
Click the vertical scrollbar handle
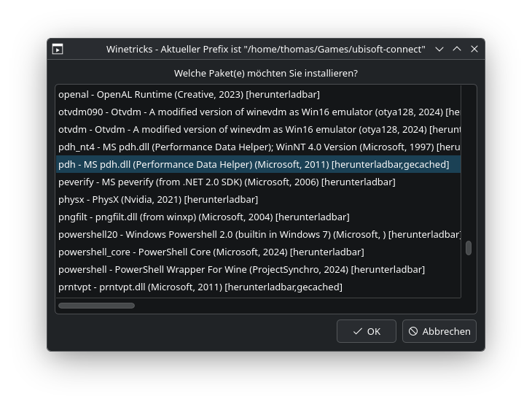pos(469,248)
